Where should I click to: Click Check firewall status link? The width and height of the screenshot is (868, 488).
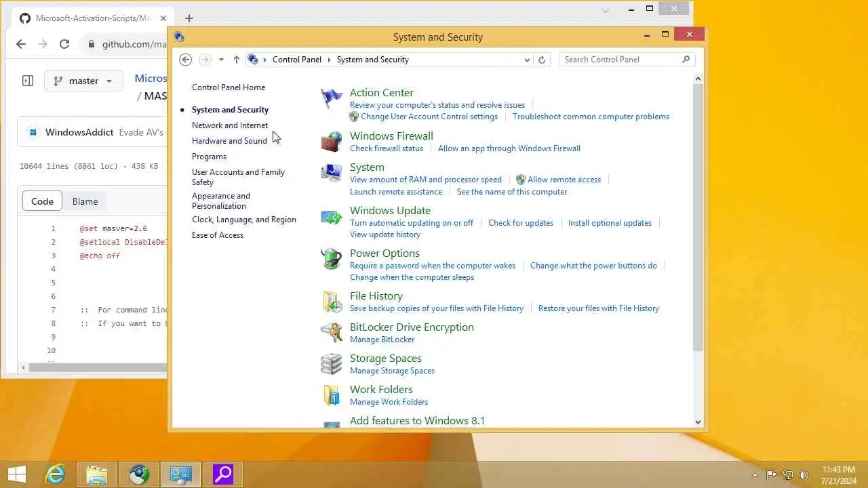387,148
